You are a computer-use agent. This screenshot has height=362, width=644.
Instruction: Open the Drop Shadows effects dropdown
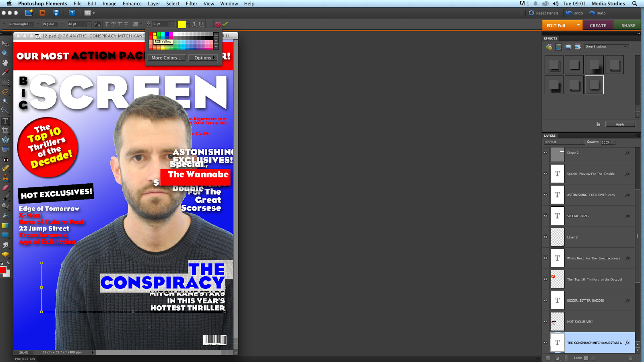(606, 47)
